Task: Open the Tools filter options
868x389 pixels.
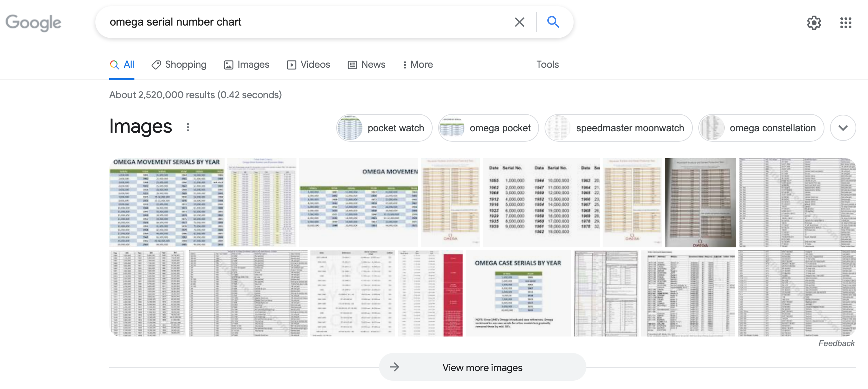Action: coord(547,65)
